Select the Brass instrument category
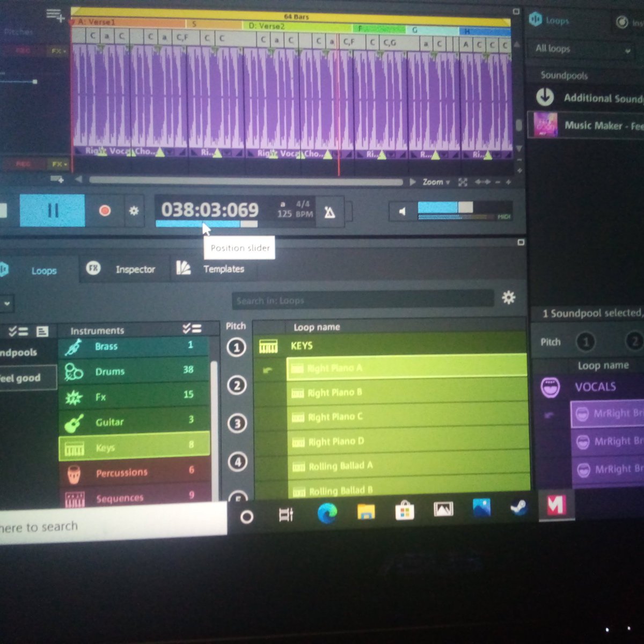Screen dimensions: 644x644 pyautogui.click(x=133, y=347)
